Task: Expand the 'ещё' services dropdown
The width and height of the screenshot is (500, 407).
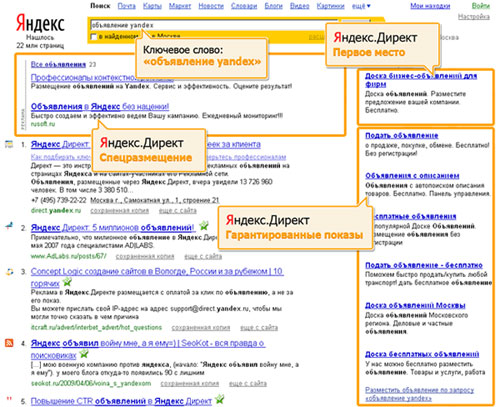Action: click(361, 6)
